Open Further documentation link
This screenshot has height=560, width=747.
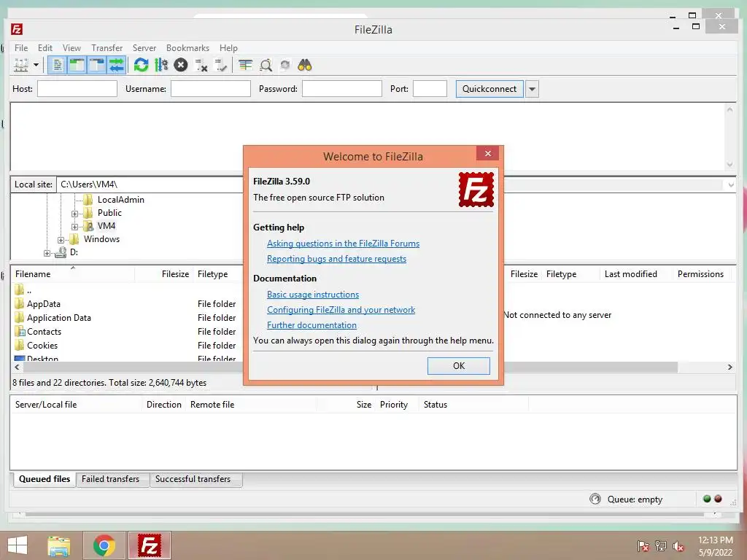(311, 324)
